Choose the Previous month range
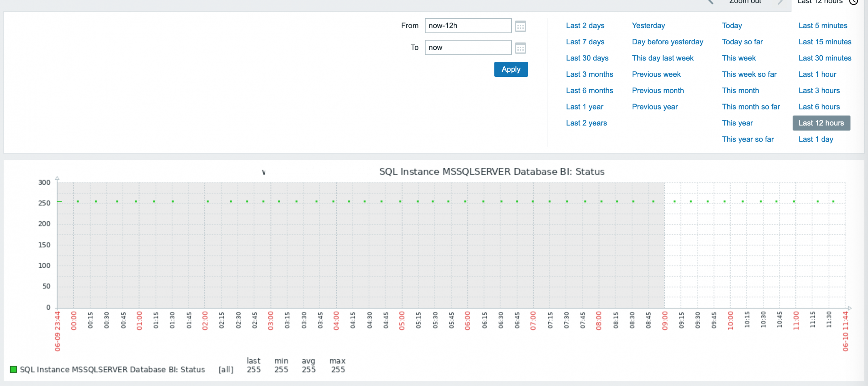The width and height of the screenshot is (868, 386). 658,91
